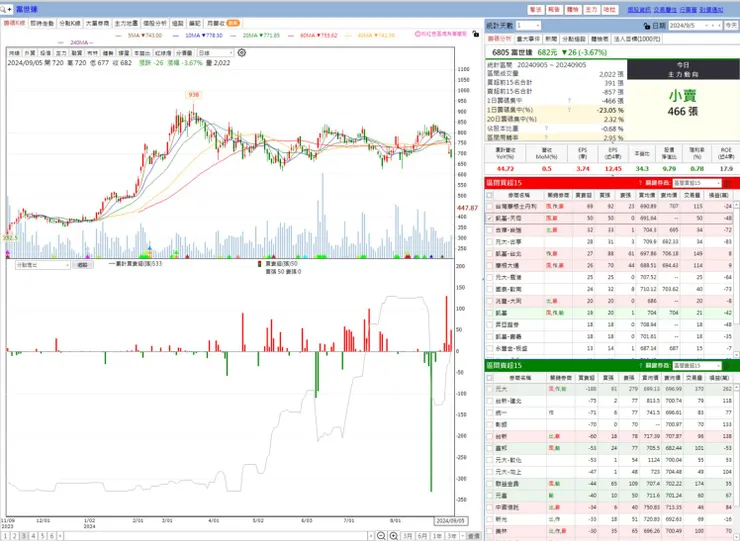Click the 20MA legend entry
Viewport: 740px width, 541px height.
pos(257,35)
